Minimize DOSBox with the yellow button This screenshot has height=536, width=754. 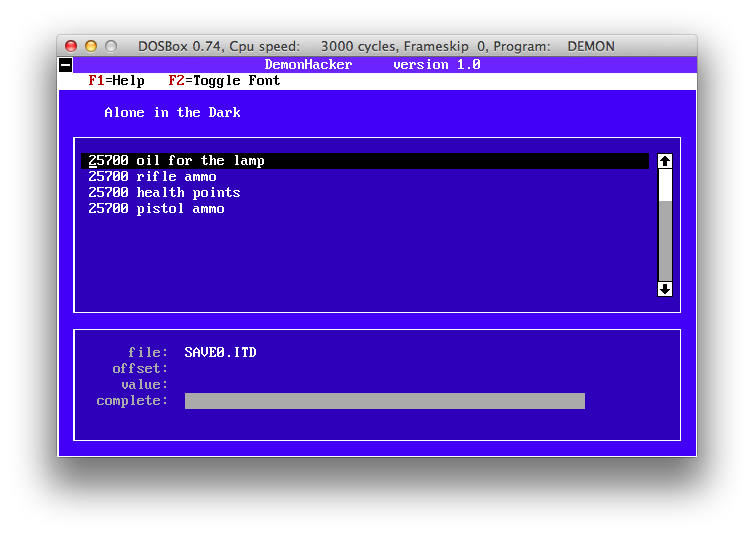coord(91,46)
